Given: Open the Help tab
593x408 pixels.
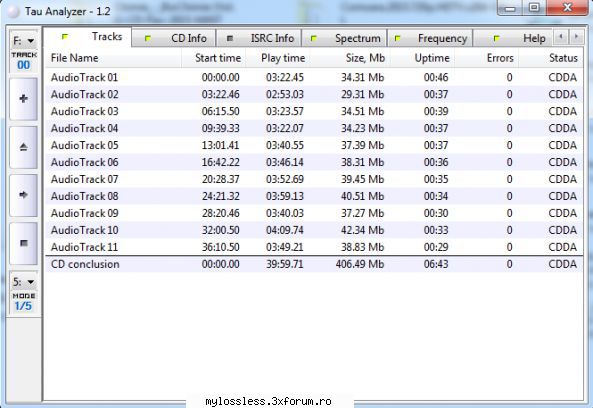Looking at the screenshot, I should 513,38.
